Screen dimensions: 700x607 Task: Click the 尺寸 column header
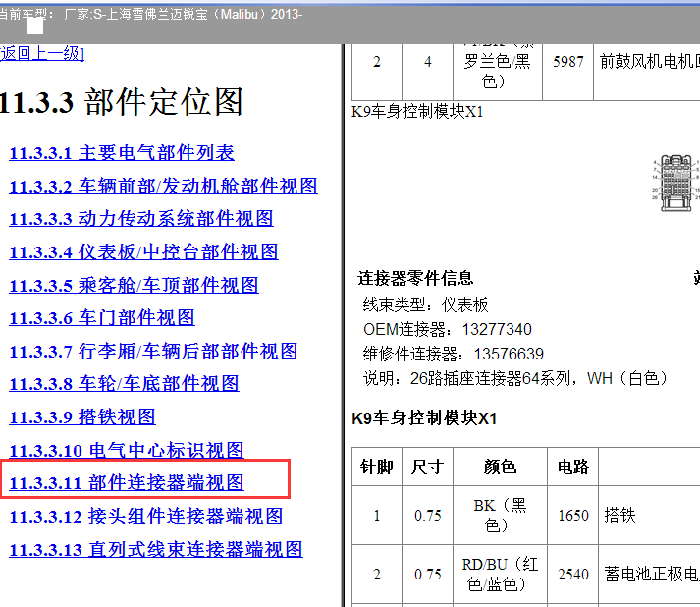pos(427,467)
